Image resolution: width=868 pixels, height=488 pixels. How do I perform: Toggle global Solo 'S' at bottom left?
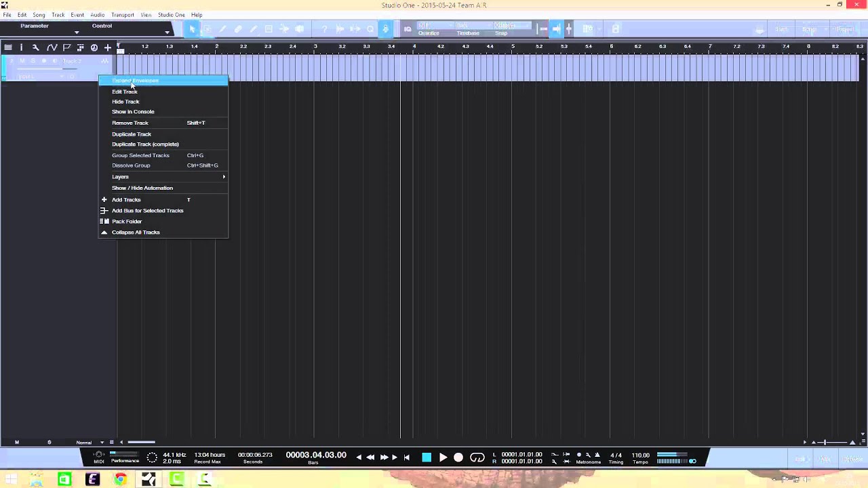pos(49,443)
